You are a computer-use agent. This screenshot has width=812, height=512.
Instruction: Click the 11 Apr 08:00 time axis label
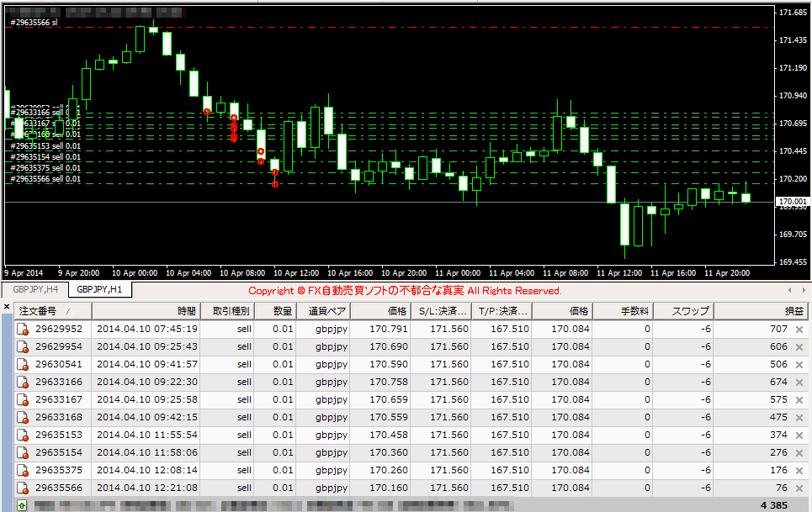click(x=565, y=273)
